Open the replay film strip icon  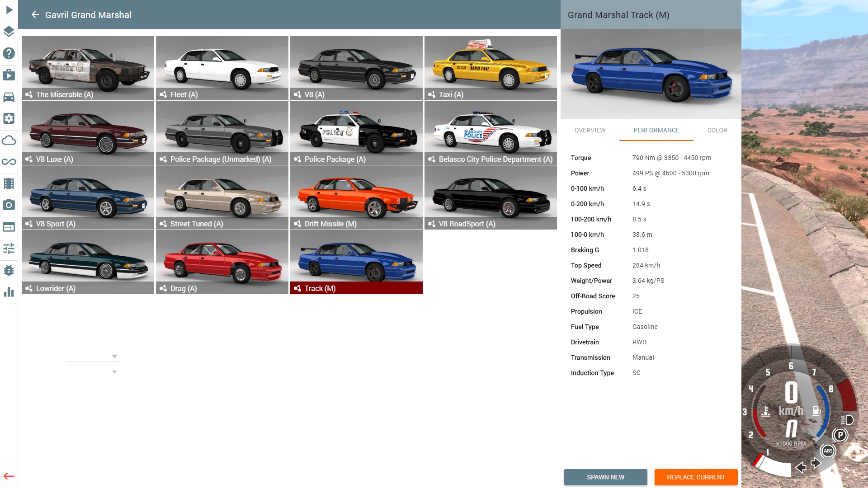pos(9,183)
